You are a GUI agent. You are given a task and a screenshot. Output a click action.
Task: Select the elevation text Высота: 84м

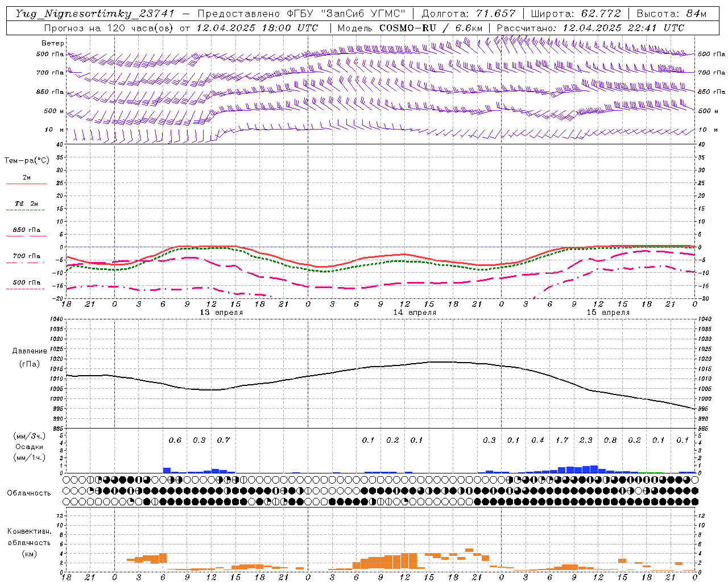click(672, 14)
